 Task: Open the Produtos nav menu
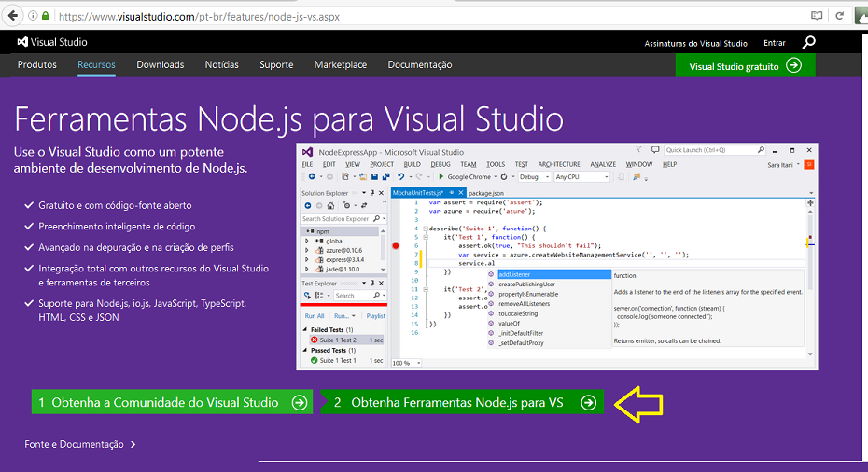(37, 64)
